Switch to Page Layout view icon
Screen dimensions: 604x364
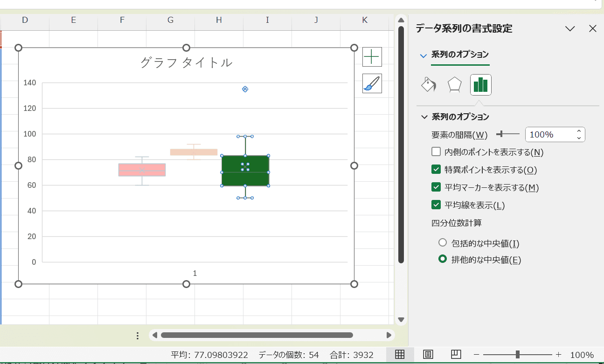tap(428, 355)
